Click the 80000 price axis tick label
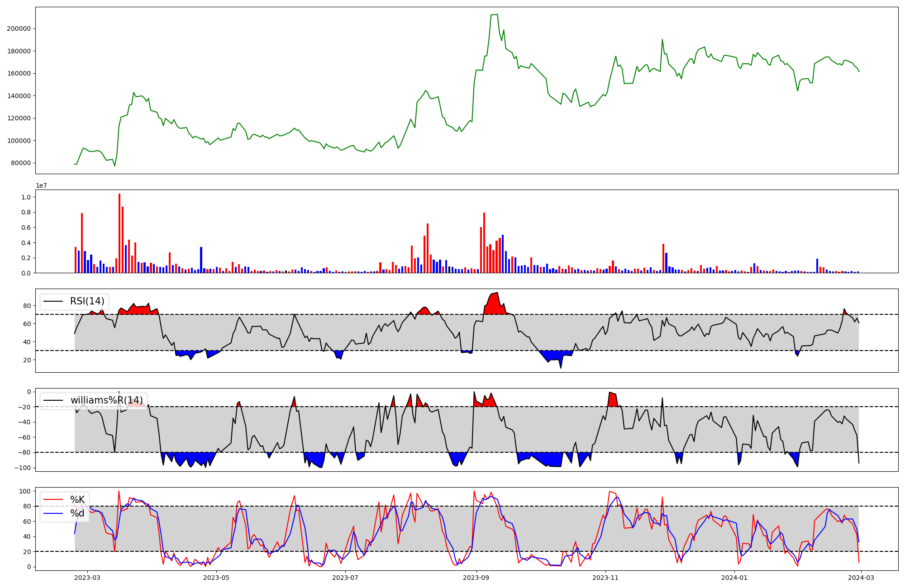The image size is (905, 588). pos(20,163)
